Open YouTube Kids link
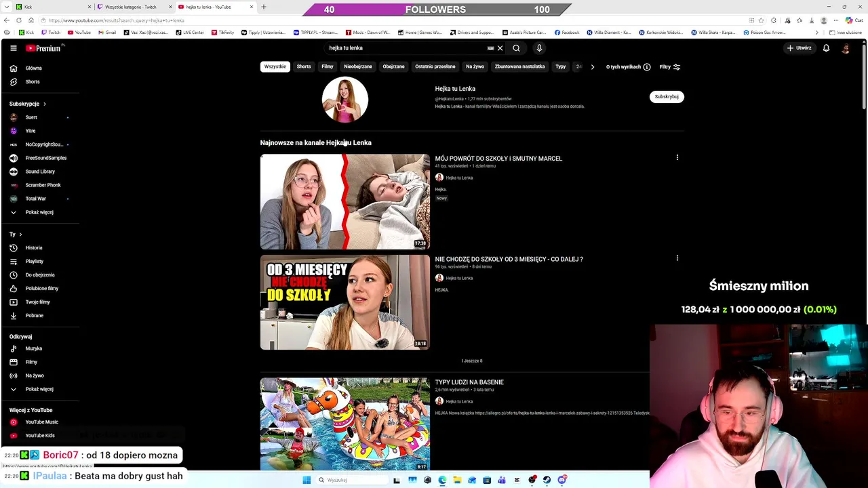868x488 pixels. click(x=39, y=436)
